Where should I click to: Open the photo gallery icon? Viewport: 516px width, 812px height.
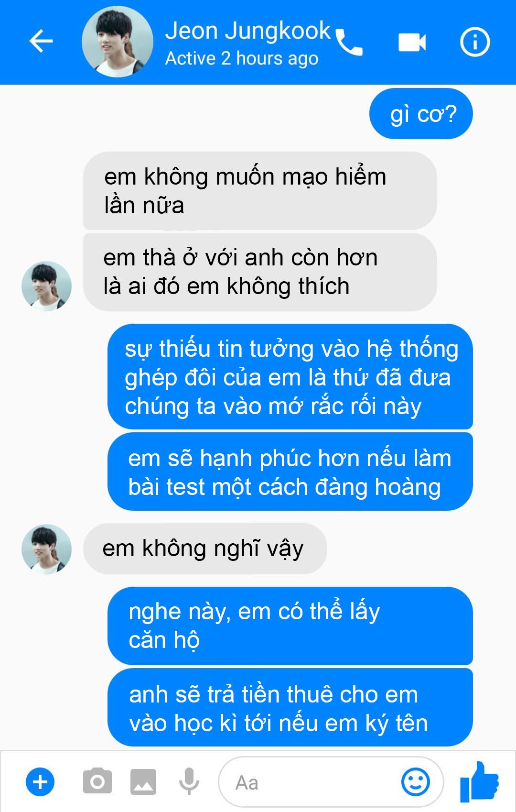pyautogui.click(x=143, y=782)
